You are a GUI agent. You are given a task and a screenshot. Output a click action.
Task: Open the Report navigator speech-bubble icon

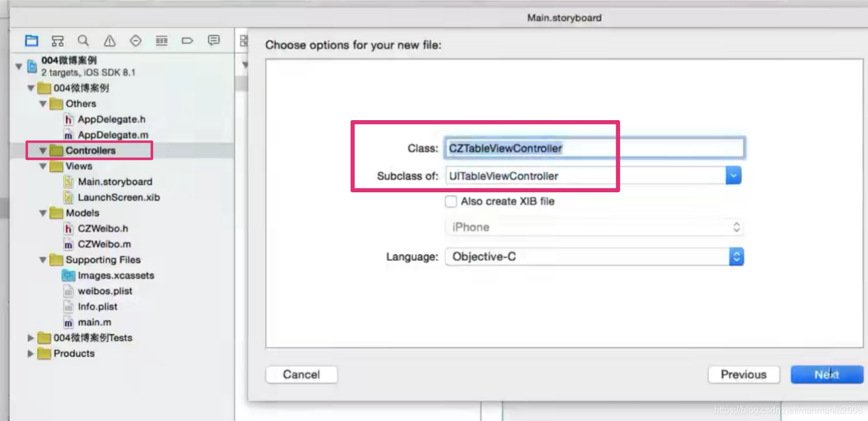pos(214,40)
